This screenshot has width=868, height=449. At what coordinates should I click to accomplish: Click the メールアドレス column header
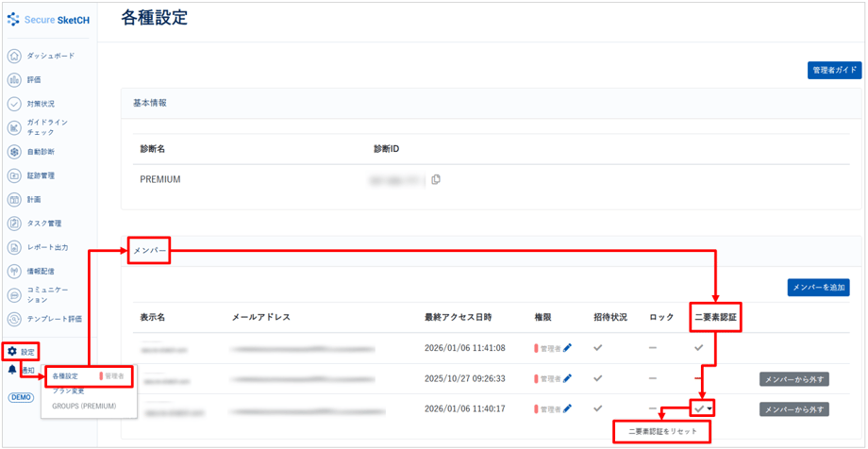click(260, 317)
